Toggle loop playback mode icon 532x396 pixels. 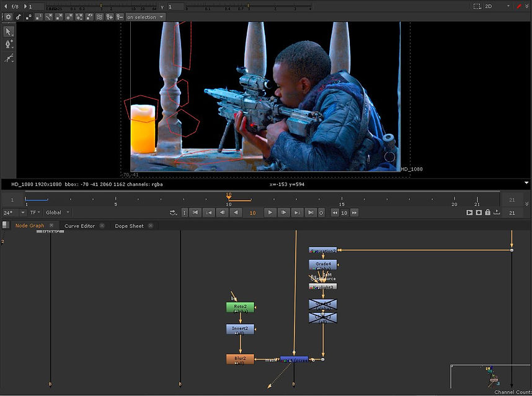[174, 213]
